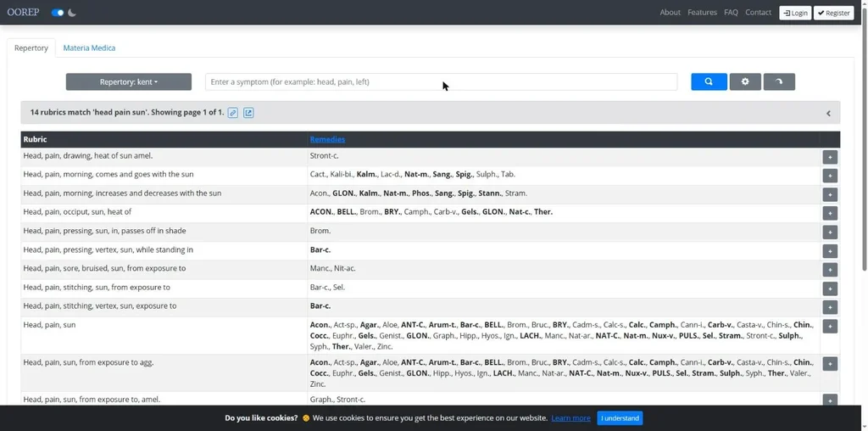This screenshot has width=868, height=431.
Task: Open the Features page
Action: pos(702,12)
